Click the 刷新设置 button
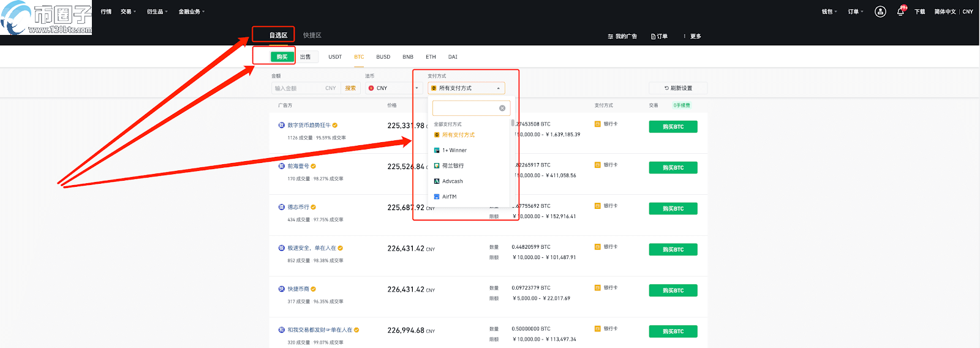The height and width of the screenshot is (348, 980). (678, 88)
